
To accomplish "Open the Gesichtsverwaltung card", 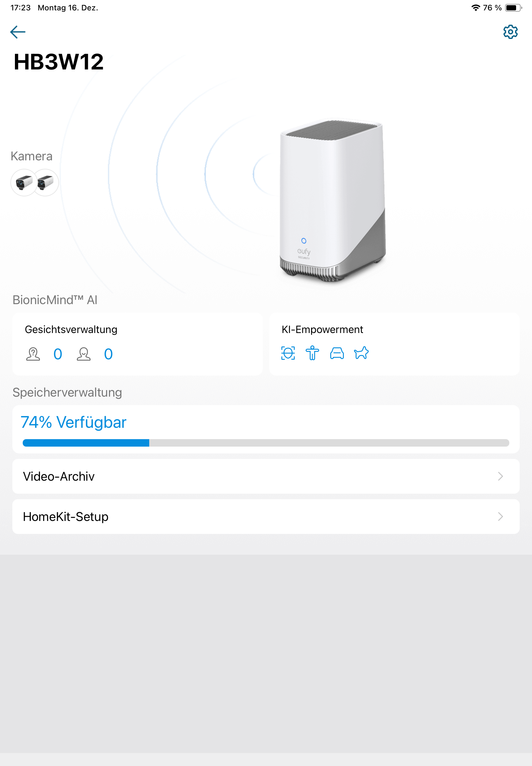I will coord(137,344).
